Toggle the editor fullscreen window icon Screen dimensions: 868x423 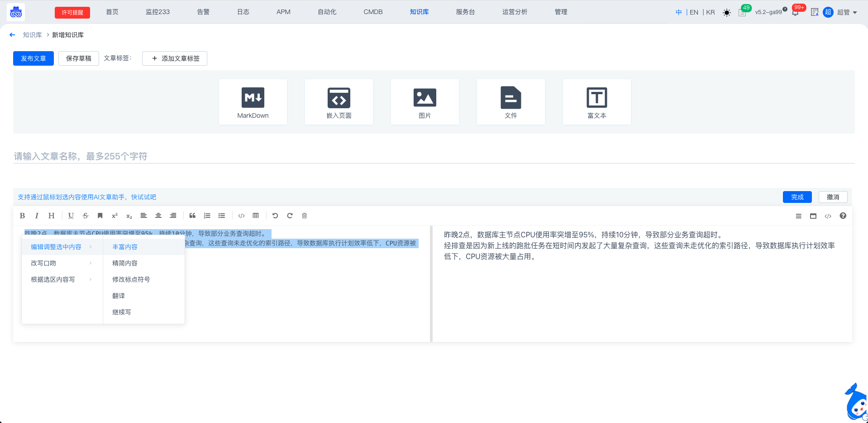813,216
